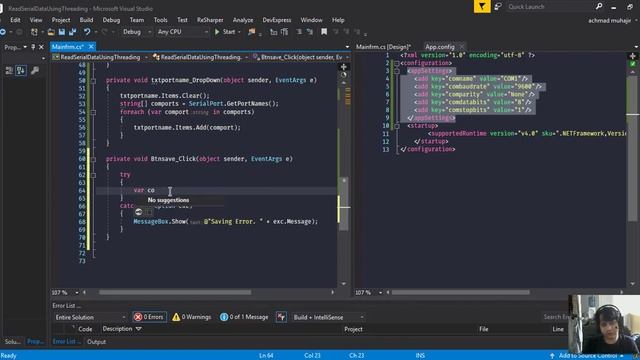
Task: Collapse the startup node in App.config
Action: tap(396, 126)
